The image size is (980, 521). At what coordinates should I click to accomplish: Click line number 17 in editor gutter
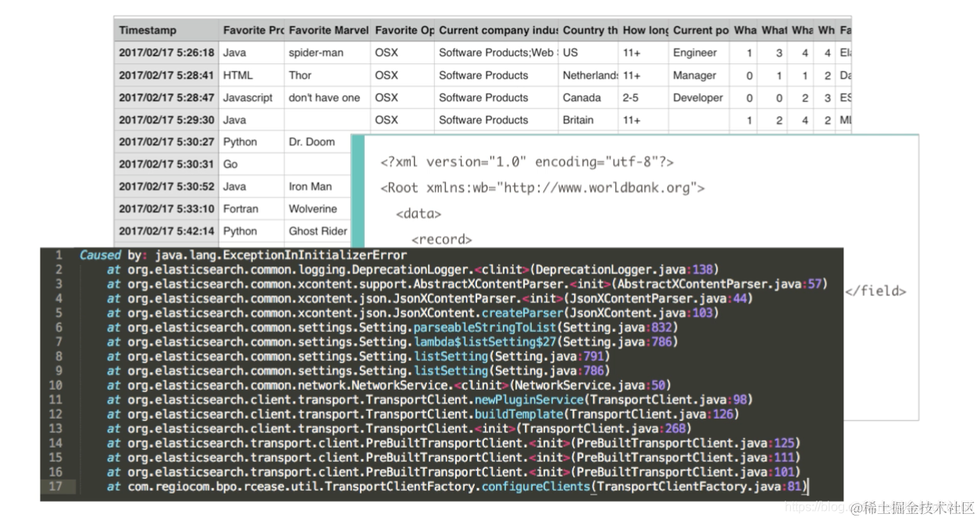(55, 487)
